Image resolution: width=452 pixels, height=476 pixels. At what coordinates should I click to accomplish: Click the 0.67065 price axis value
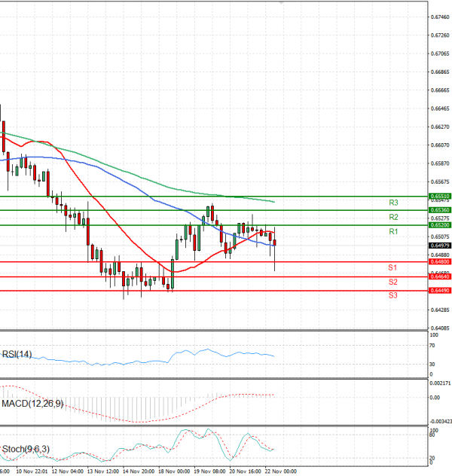(440, 53)
